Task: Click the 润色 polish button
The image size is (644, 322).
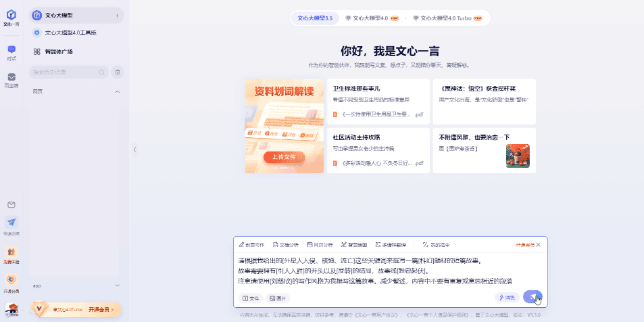Action: [507, 298]
